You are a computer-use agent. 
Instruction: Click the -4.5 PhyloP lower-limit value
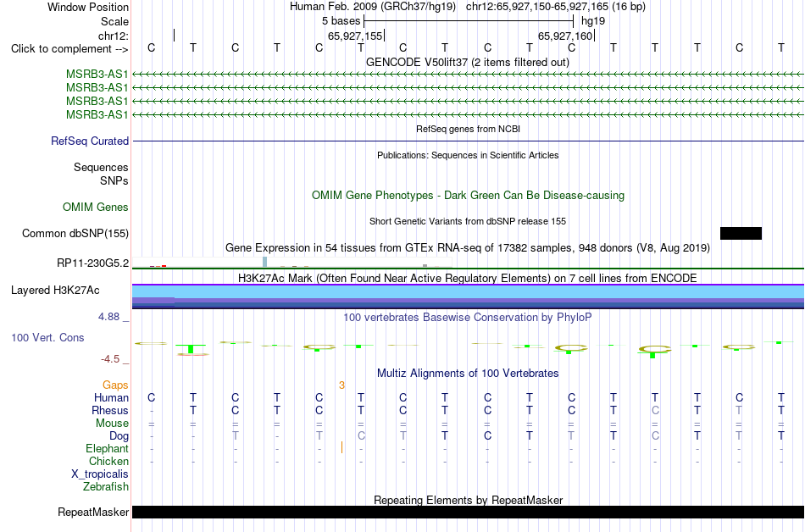click(x=110, y=359)
